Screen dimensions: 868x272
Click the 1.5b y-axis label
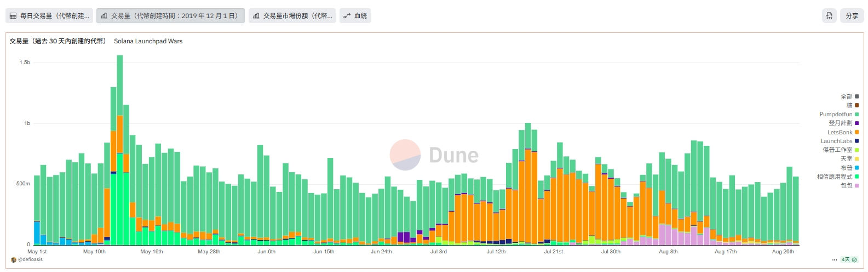pyautogui.click(x=25, y=63)
